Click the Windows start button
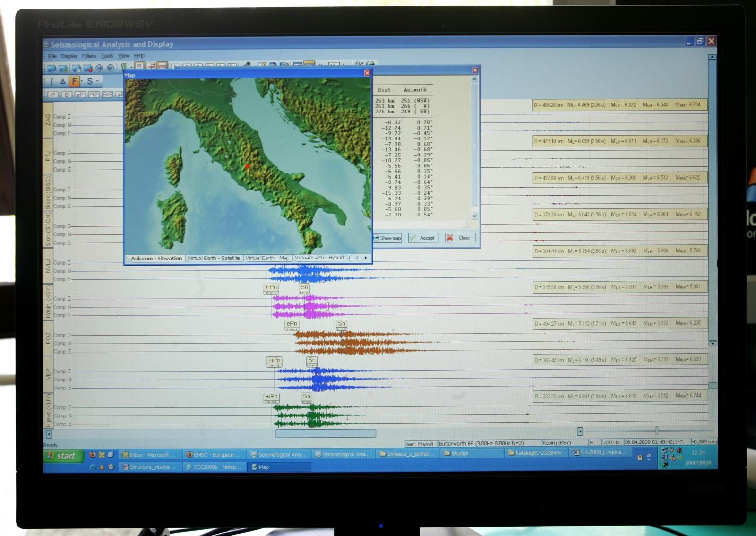The width and height of the screenshot is (756, 536). click(x=62, y=456)
